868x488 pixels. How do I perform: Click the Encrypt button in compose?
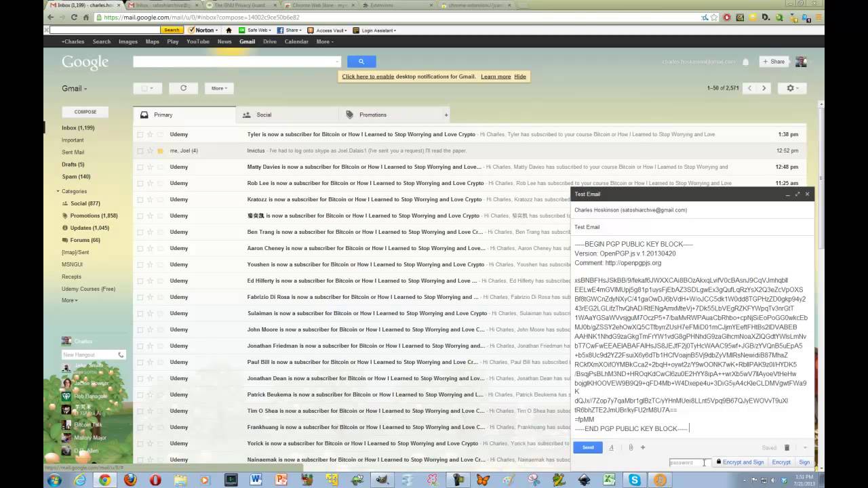(781, 462)
